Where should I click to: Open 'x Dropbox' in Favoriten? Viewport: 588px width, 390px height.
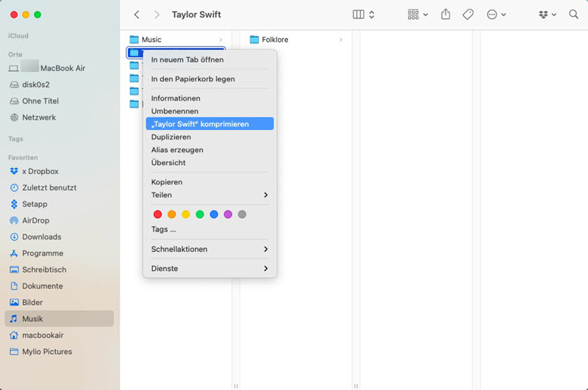tap(59, 171)
